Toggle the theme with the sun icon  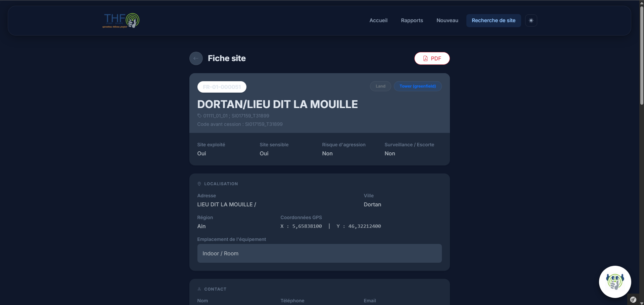coord(531,20)
